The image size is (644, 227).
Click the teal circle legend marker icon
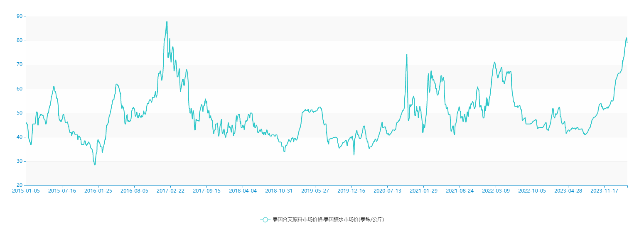point(265,220)
